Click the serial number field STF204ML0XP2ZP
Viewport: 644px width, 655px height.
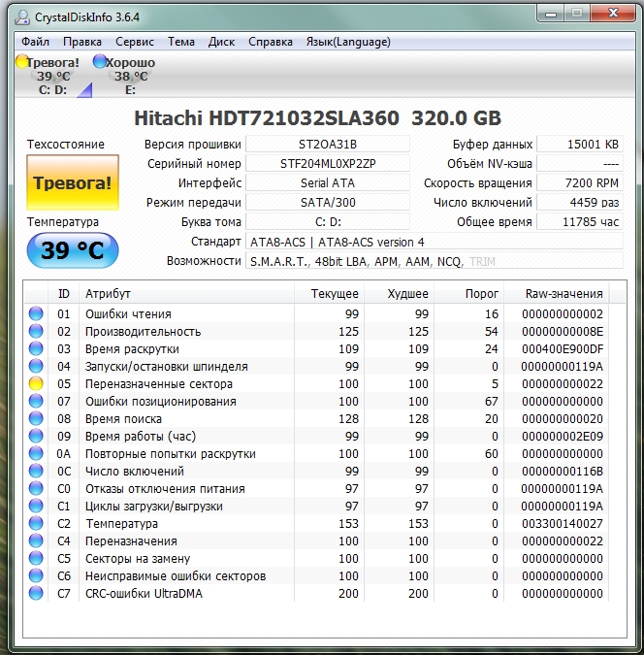[328, 163]
